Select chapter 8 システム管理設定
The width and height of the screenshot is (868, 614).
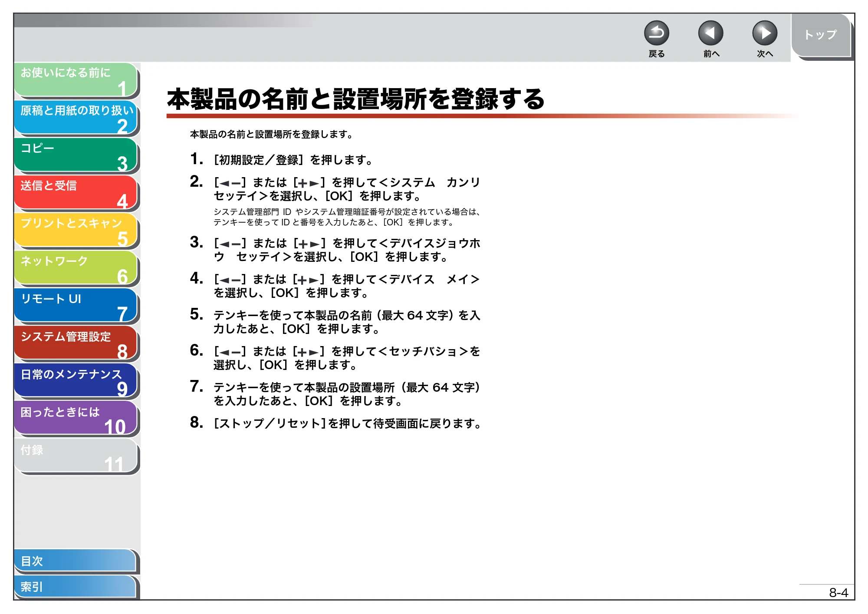[76, 343]
